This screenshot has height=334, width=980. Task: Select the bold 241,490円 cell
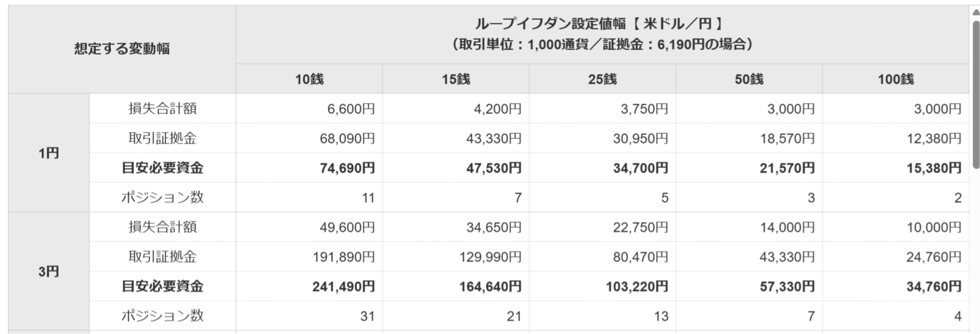(343, 287)
